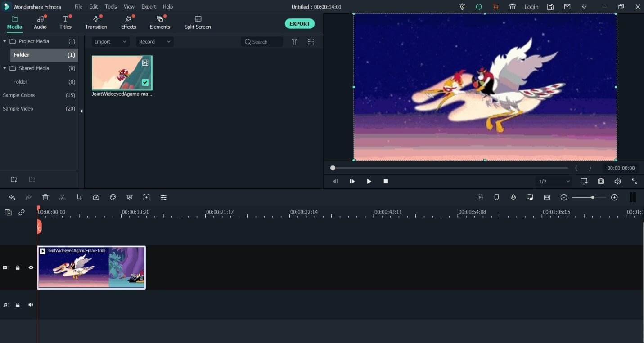Take a snapshot with the camera icon

click(601, 181)
